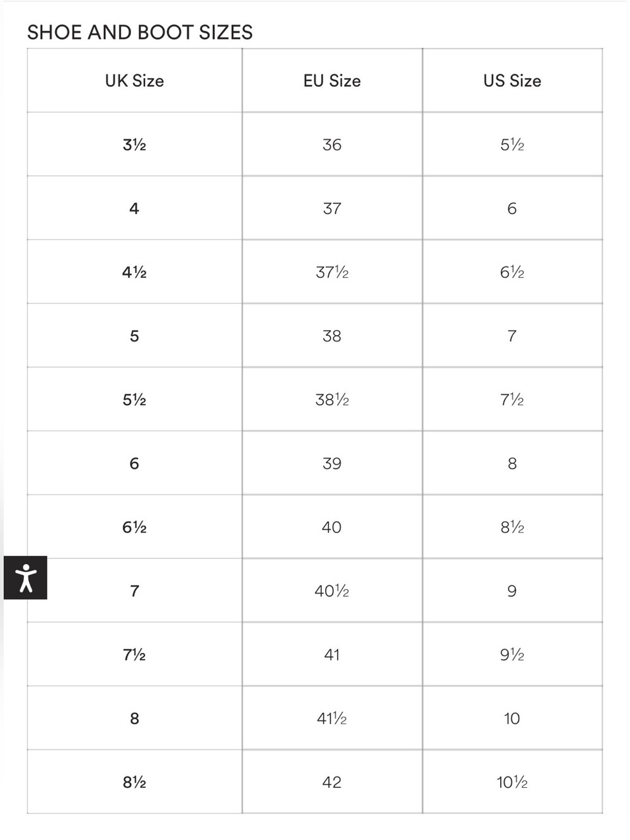Click the UK Size column header
630x840 pixels.
[134, 81]
